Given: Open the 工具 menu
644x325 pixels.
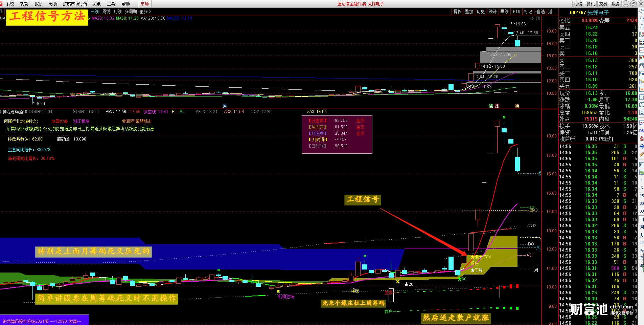Looking at the screenshot, I should pos(111,4).
